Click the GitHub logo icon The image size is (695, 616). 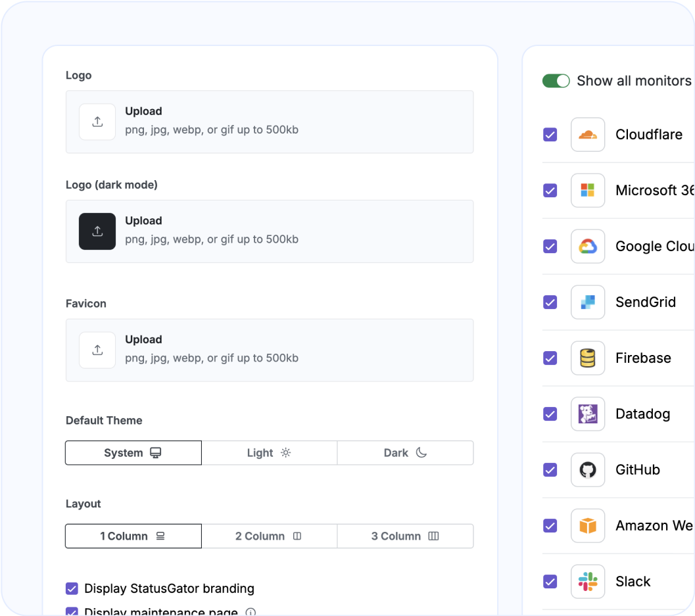tap(587, 470)
